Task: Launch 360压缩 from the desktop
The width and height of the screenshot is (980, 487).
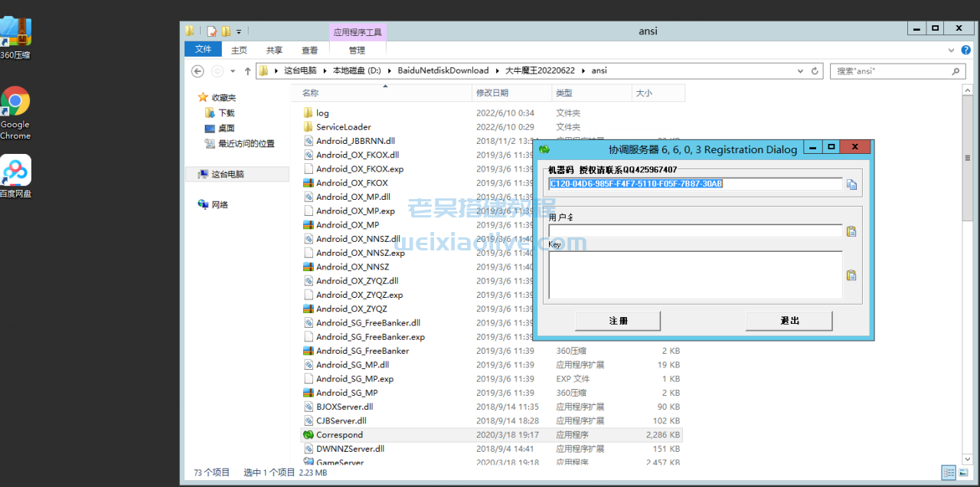Action: tap(15, 31)
